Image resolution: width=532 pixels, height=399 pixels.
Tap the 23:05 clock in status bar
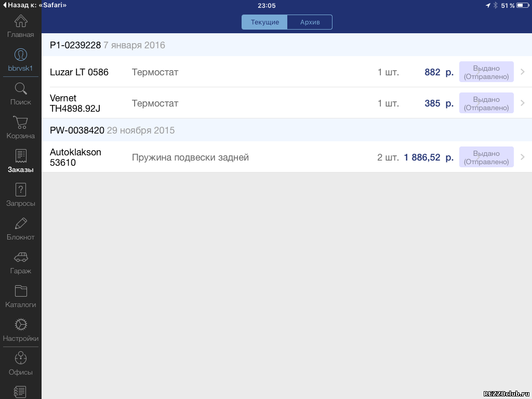[x=267, y=5]
